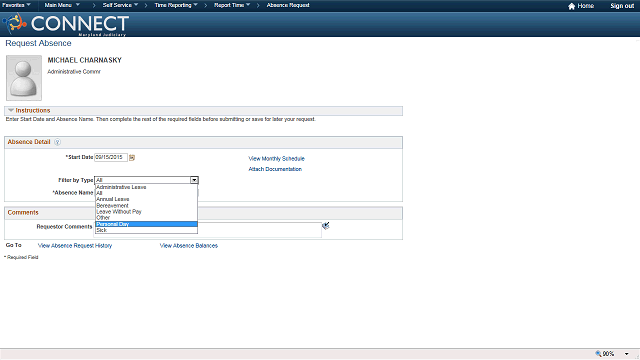640x360 pixels.
Task: Click the Administrative Commr job title
Action: tap(74, 71)
